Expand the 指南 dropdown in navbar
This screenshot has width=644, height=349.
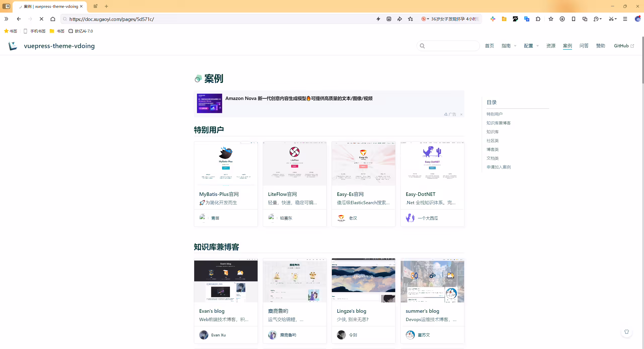(x=509, y=46)
